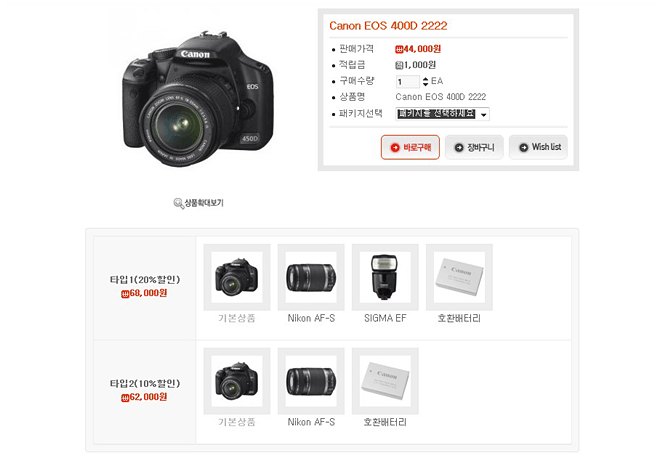The width and height of the screenshot is (655, 461).
Task: Click the 바로구매 buy now button
Action: 410,147
